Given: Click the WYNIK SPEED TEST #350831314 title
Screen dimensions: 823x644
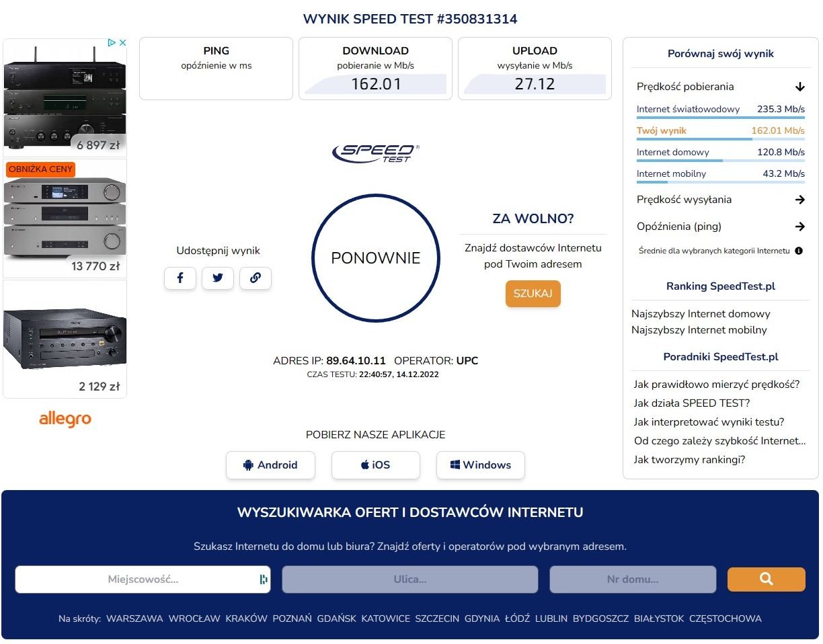Looking at the screenshot, I should click(x=410, y=19).
